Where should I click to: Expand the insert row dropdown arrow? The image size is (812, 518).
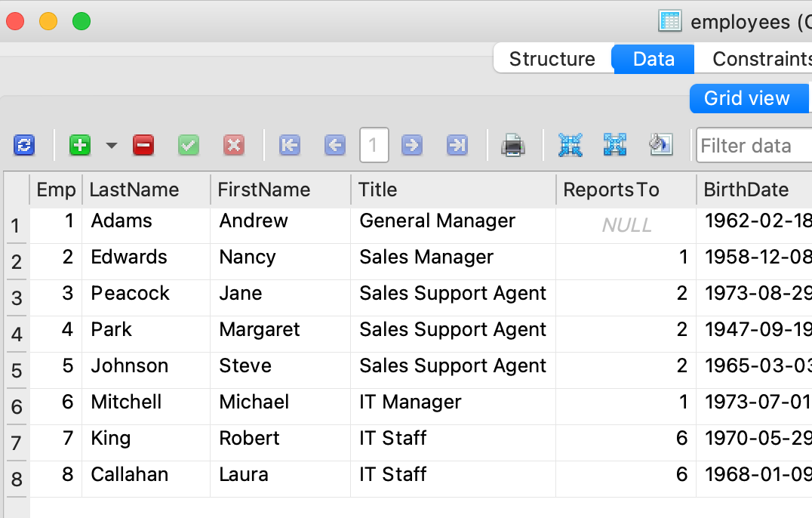tap(109, 145)
